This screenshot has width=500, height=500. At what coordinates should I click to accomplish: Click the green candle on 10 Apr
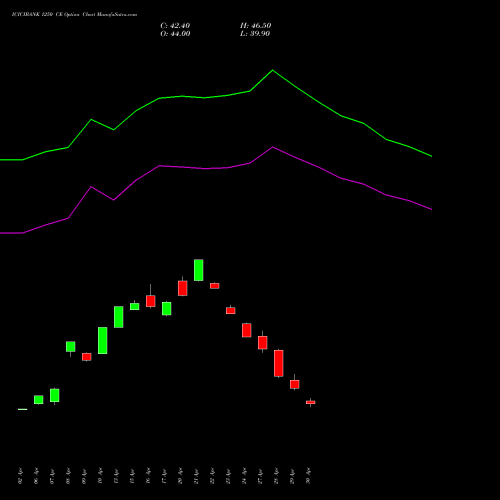pos(103,340)
